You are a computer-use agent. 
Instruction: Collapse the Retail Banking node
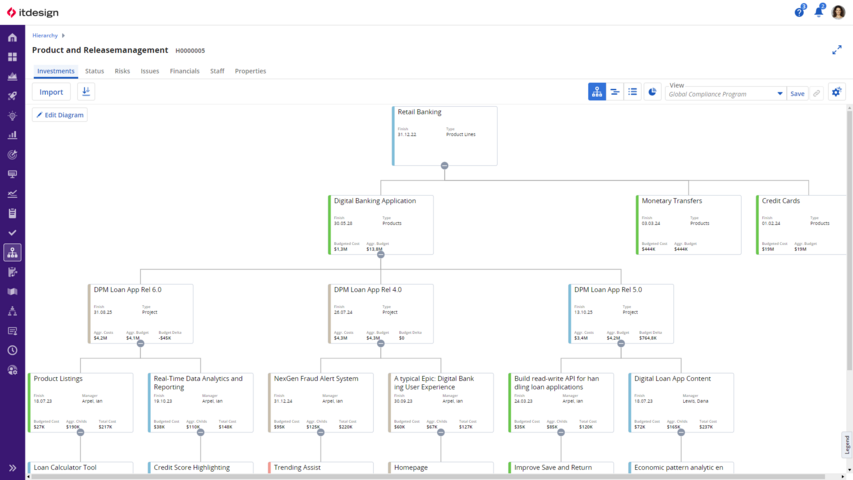point(444,165)
